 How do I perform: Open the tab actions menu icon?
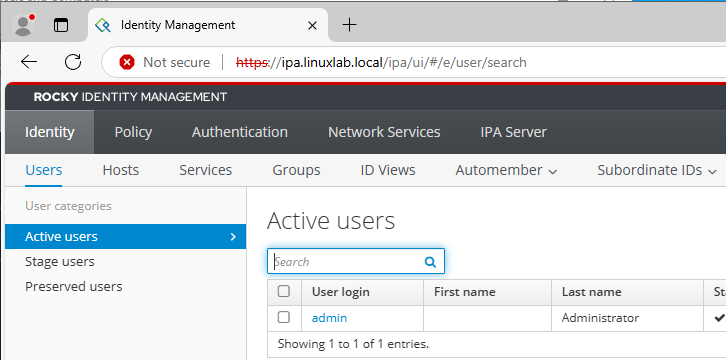click(x=61, y=25)
